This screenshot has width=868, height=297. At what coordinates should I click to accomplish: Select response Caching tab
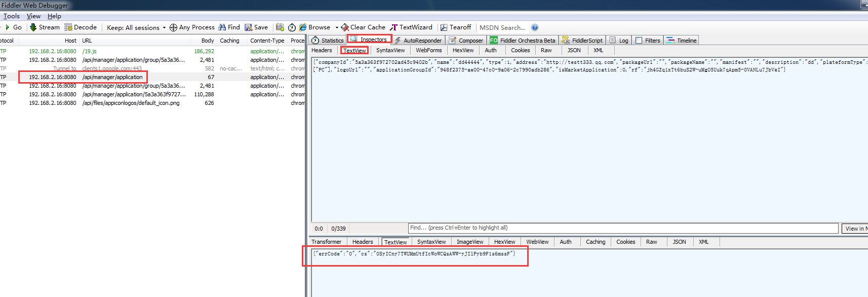[x=596, y=242]
